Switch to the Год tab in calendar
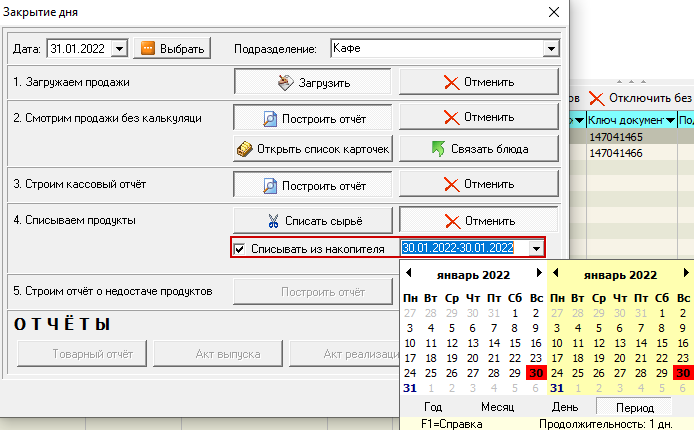This screenshot has width=694, height=430. [x=432, y=407]
